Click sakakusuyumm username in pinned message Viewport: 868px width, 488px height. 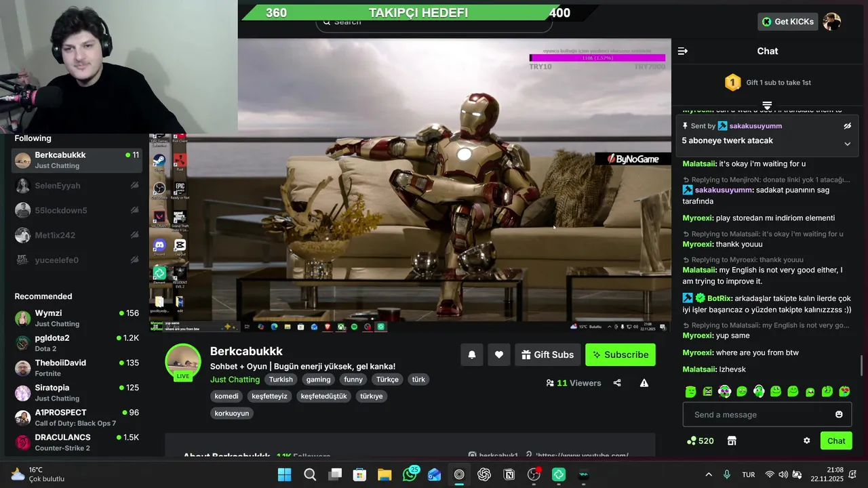[x=755, y=126]
